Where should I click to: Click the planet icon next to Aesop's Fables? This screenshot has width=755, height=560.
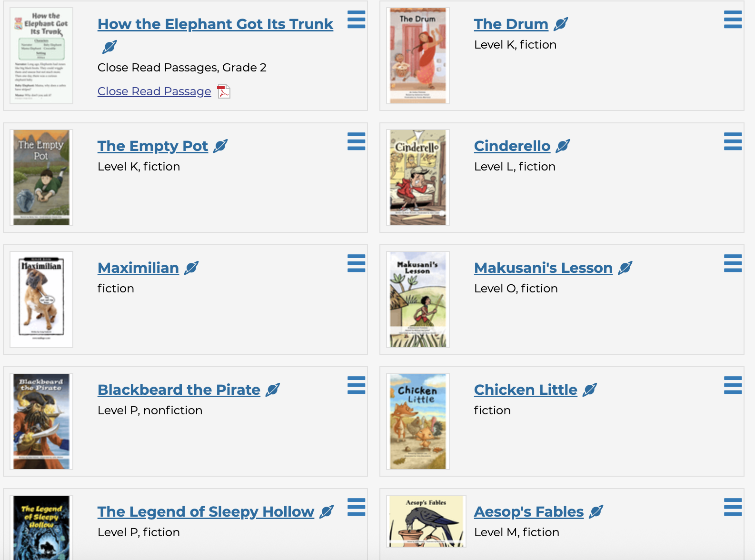pyautogui.click(x=596, y=511)
